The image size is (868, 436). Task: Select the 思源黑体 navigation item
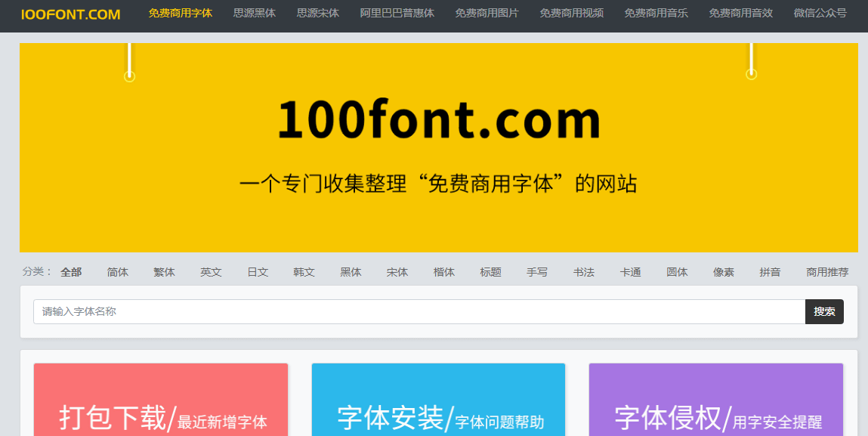pos(254,13)
